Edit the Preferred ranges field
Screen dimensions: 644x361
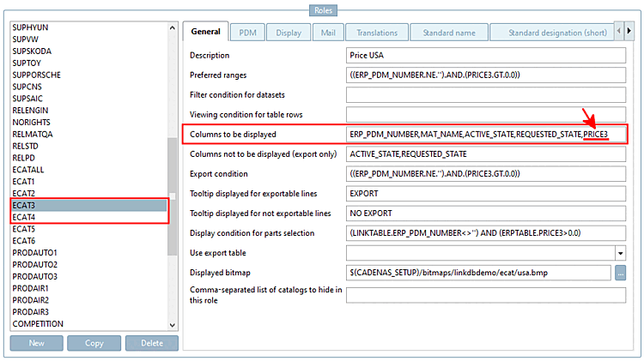[486, 75]
